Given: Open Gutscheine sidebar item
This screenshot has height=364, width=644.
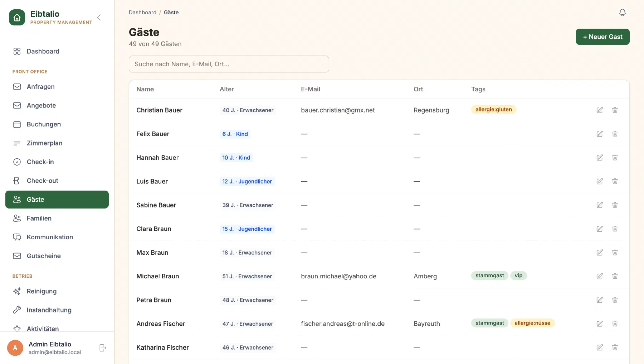Looking at the screenshot, I should (x=57, y=256).
